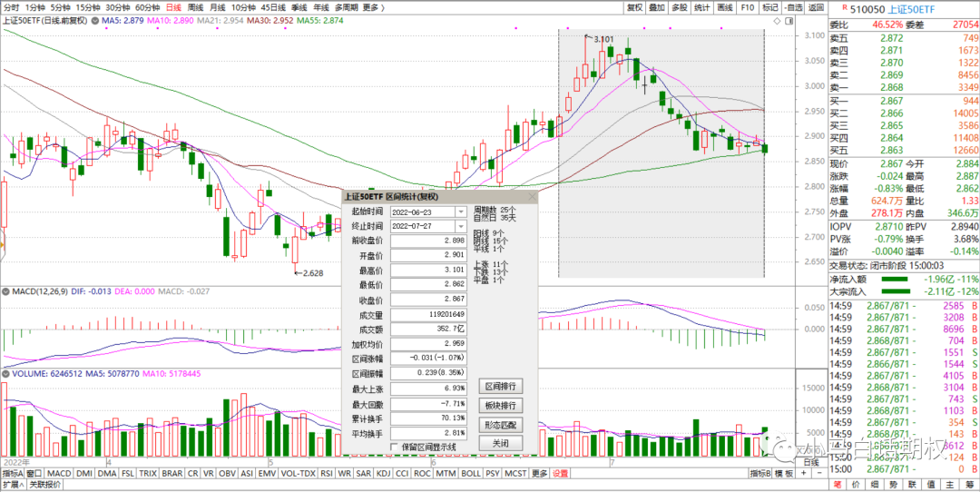Click the 标记 toolbar button

(x=770, y=7)
